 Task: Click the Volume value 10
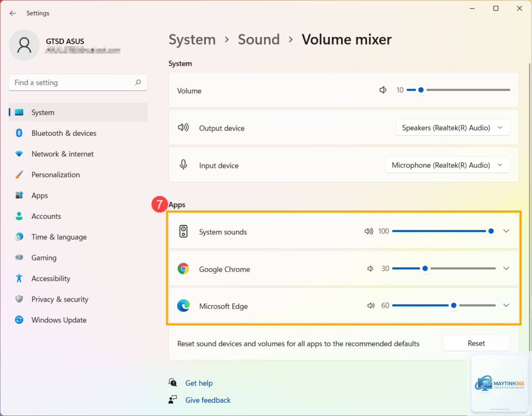[x=400, y=90]
